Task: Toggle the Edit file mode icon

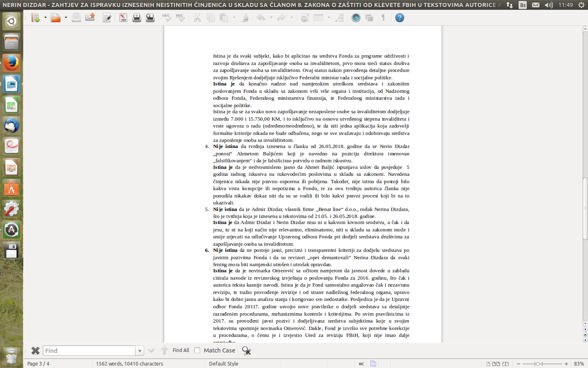Action: point(107,18)
